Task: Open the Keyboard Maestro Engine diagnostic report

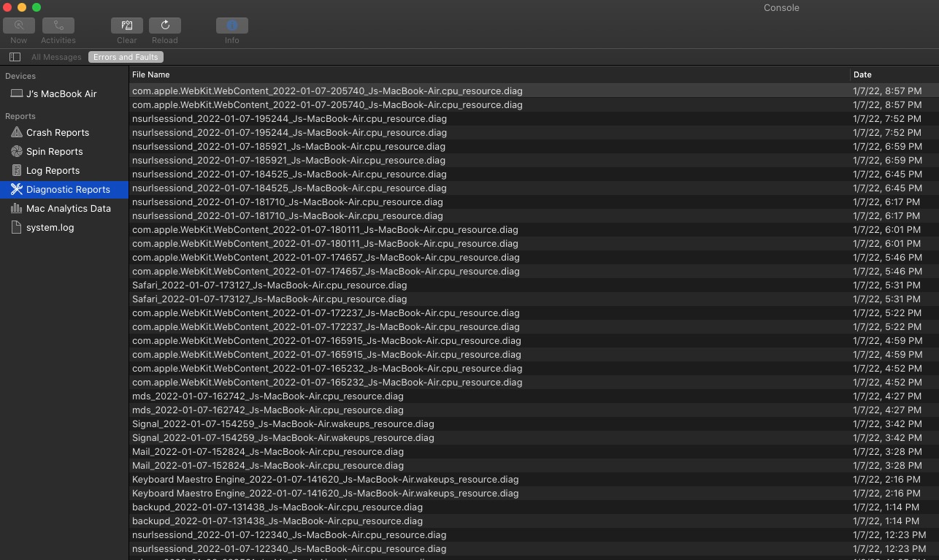Action: [324, 479]
